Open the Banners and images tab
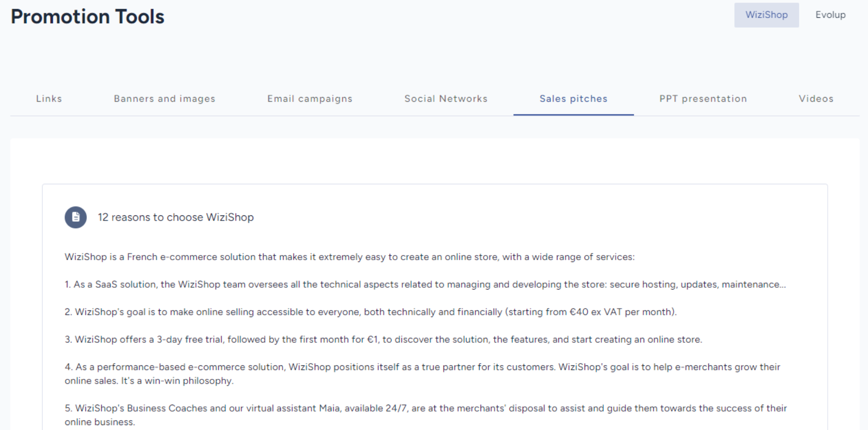This screenshot has width=868, height=430. pyautogui.click(x=165, y=98)
